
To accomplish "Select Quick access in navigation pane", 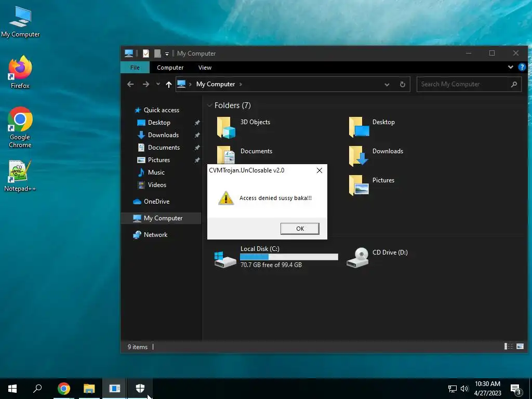I will coord(156,110).
